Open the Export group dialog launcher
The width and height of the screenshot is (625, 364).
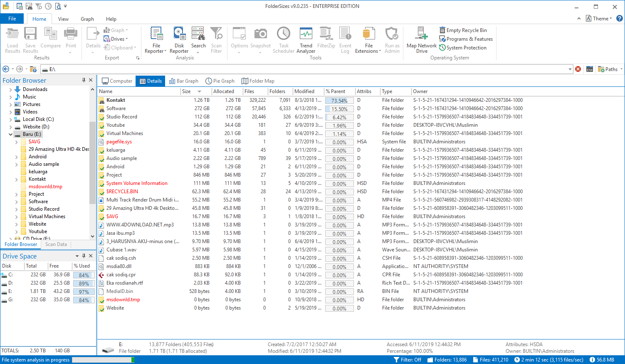pyautogui.click(x=138, y=58)
